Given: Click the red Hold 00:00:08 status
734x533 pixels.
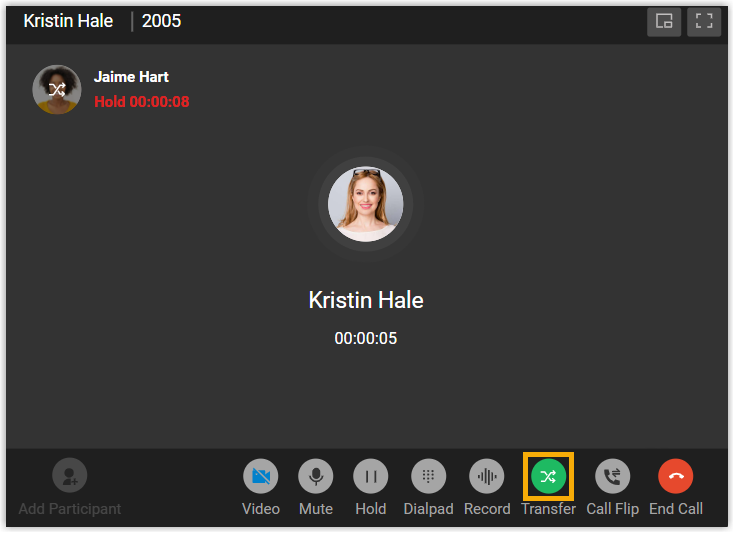Looking at the screenshot, I should (142, 102).
